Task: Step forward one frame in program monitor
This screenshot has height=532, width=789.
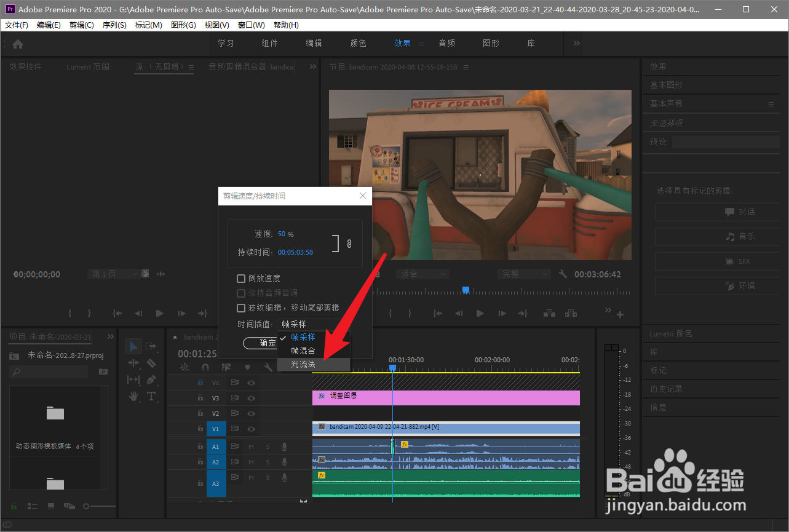Action: point(502,314)
